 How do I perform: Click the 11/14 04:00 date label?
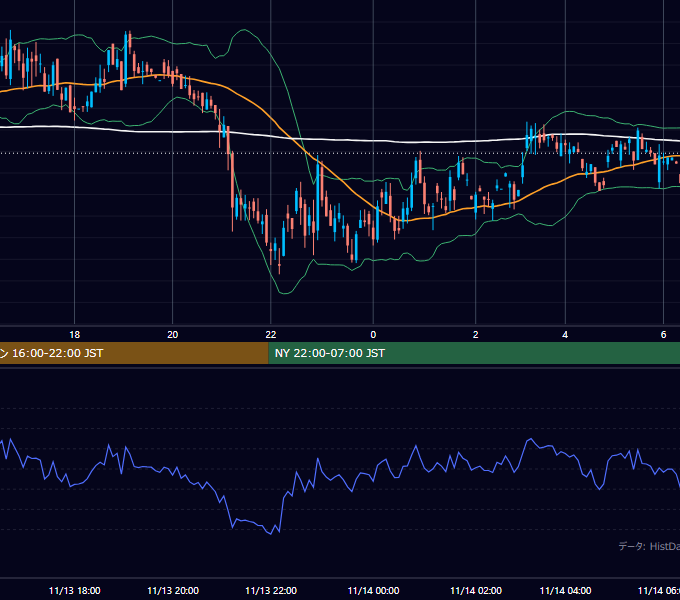tap(565, 590)
